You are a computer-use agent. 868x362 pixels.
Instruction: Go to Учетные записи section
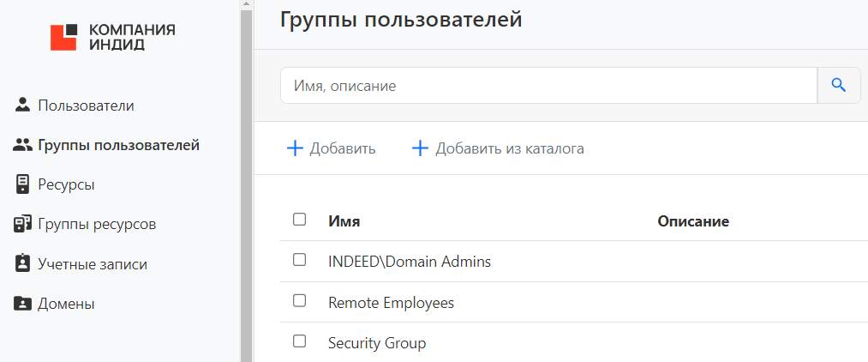[93, 264]
